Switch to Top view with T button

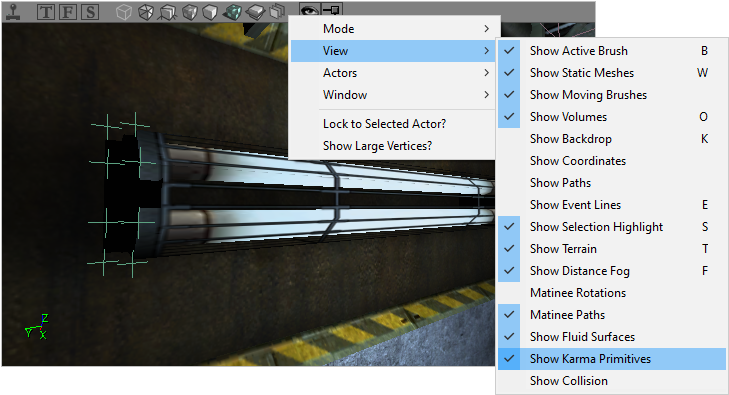point(46,12)
